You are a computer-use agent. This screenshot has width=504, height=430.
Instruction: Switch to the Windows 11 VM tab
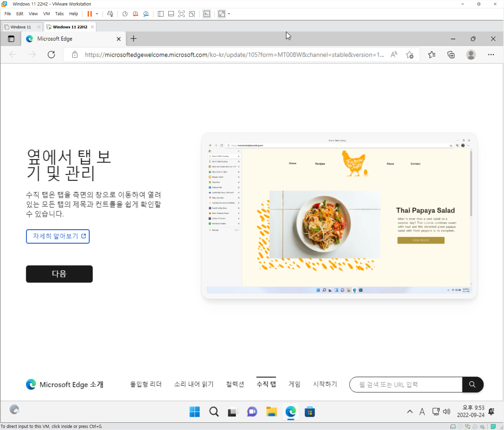(20, 27)
